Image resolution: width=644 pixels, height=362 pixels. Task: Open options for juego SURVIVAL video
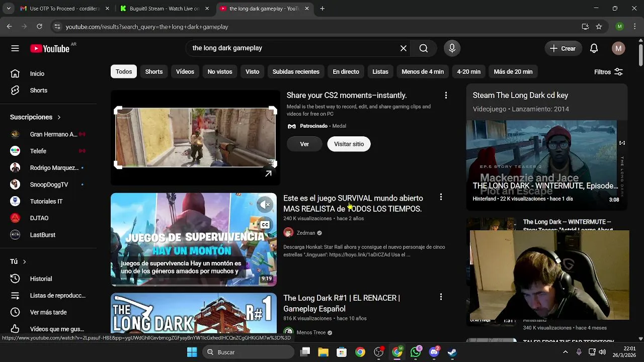441,198
